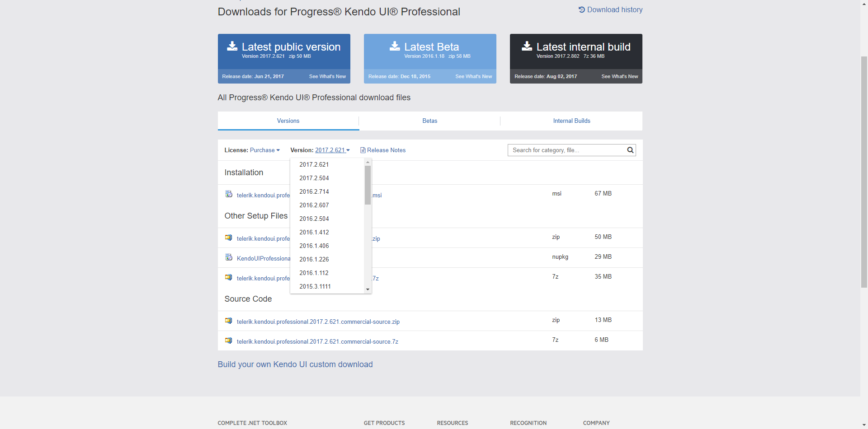
Task: Click the RECOGNITION footer heading
Action: 528,423
